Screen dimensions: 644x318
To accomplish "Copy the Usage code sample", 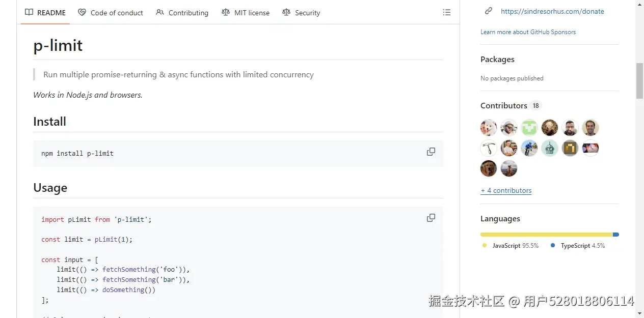I will tap(431, 218).
